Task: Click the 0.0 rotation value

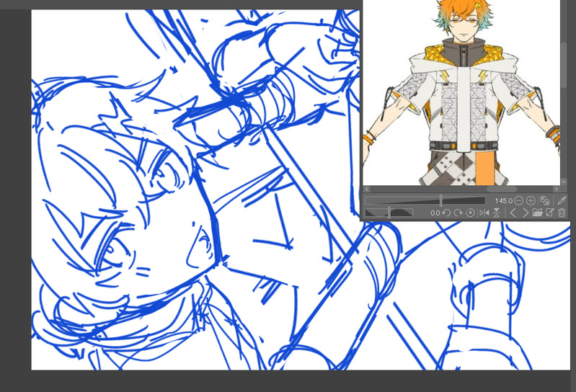Action: [435, 213]
